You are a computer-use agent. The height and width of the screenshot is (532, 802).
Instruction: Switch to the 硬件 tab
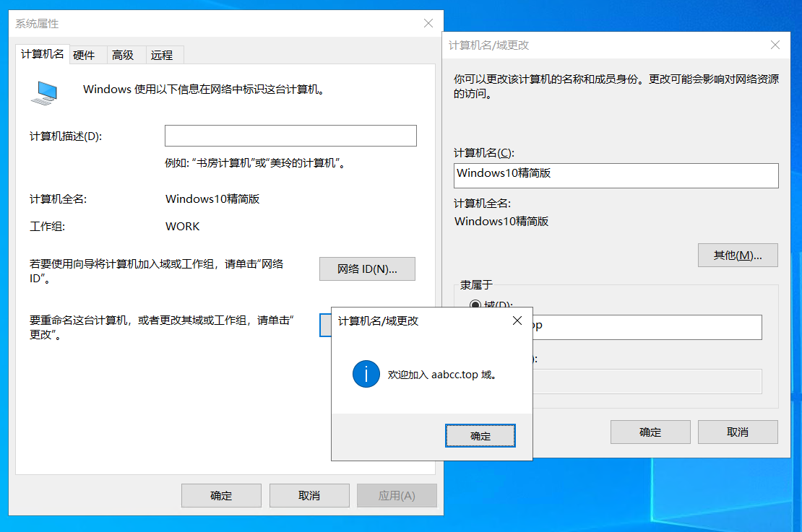[84, 55]
